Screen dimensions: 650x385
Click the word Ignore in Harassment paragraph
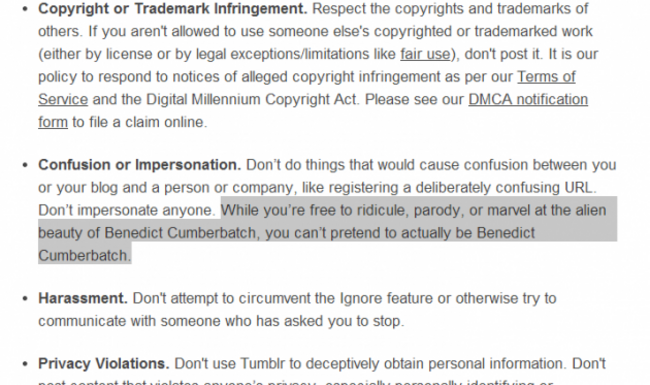pos(361,298)
